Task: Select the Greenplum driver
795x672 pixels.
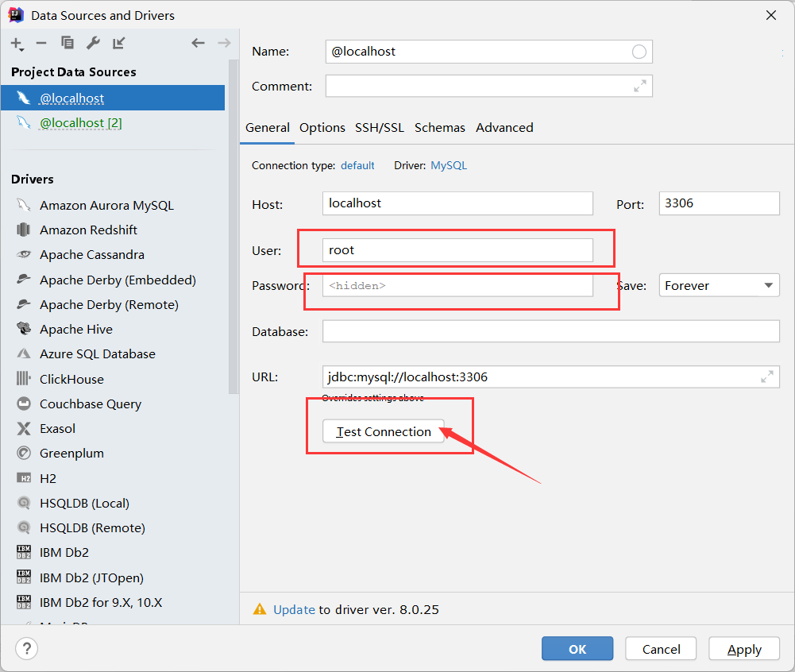Action: coord(71,454)
